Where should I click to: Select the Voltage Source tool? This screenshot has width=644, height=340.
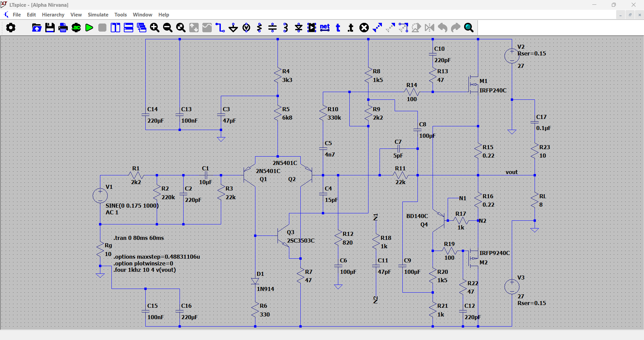[246, 28]
